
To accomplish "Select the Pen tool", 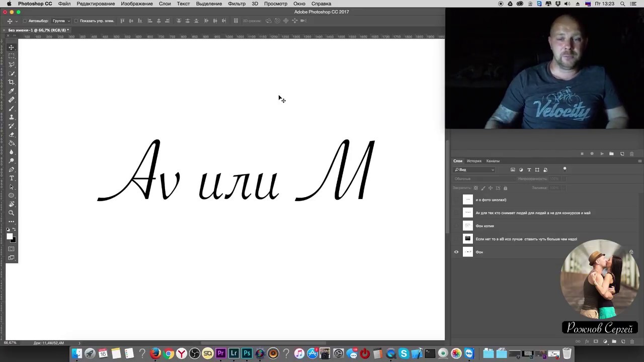I will (11, 169).
